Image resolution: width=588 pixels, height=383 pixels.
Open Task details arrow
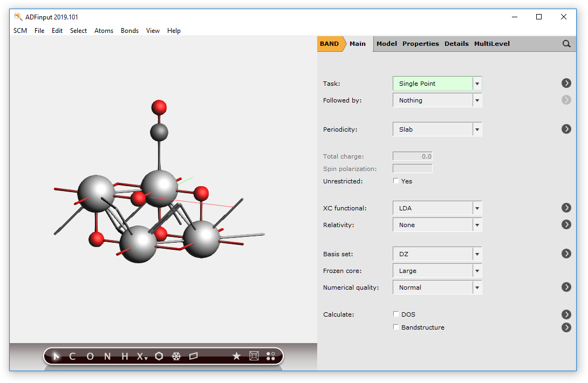click(566, 83)
